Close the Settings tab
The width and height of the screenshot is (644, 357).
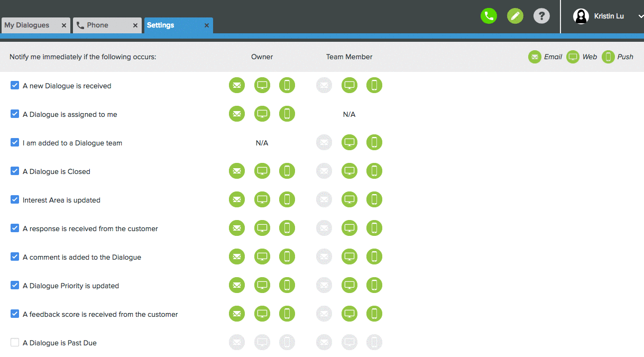click(207, 25)
